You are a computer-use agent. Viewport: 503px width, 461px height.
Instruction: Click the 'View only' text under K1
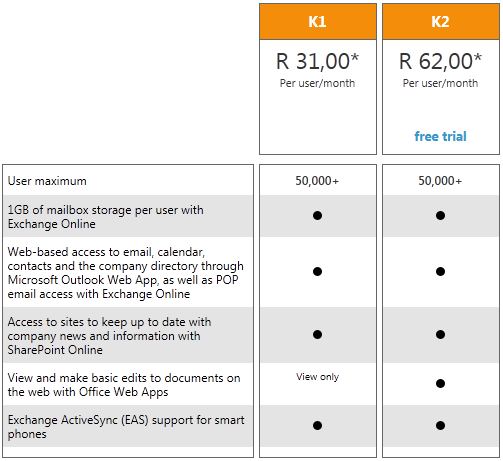coord(317,377)
